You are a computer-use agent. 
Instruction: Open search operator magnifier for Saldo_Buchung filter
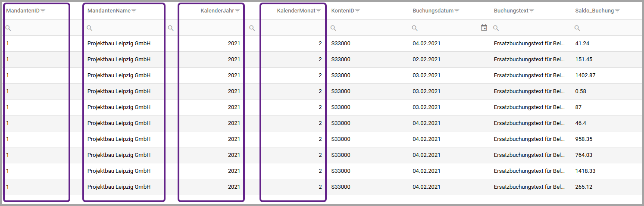tap(577, 28)
